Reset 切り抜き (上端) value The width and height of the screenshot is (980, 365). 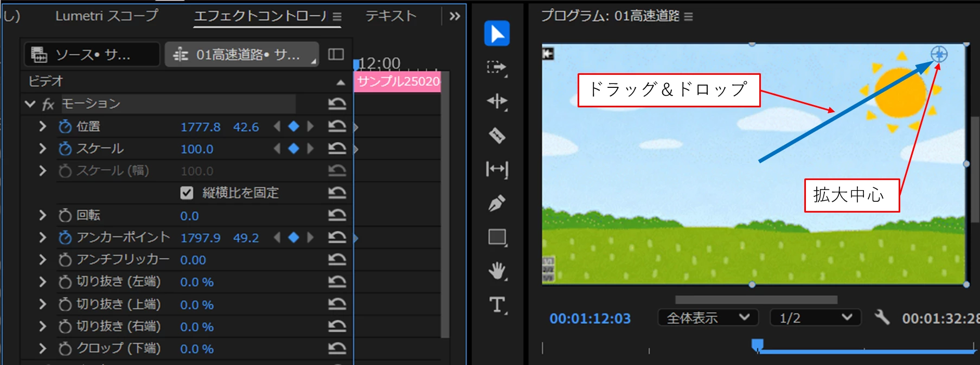pos(337,304)
